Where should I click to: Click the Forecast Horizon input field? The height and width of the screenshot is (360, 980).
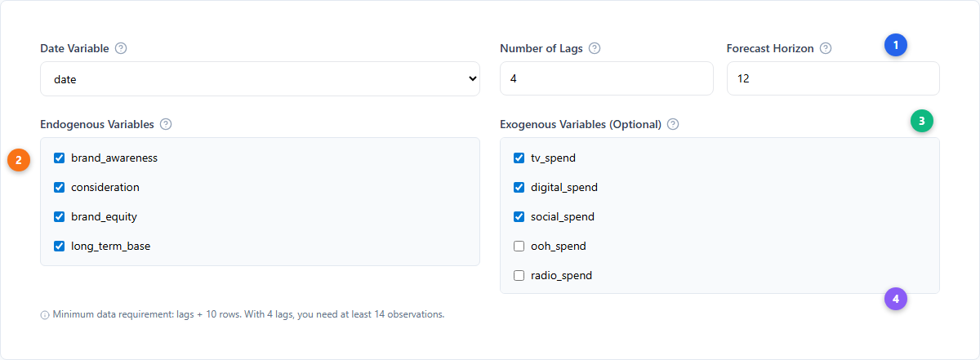pyautogui.click(x=833, y=79)
